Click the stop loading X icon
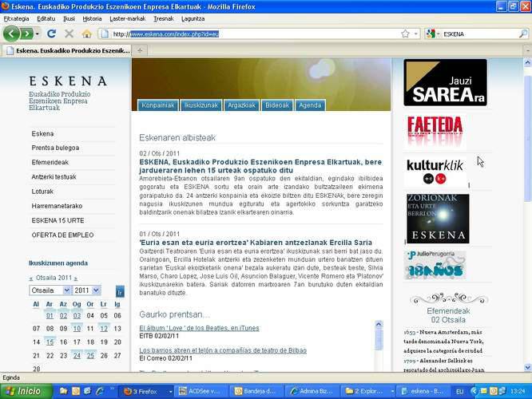 pyautogui.click(x=69, y=34)
